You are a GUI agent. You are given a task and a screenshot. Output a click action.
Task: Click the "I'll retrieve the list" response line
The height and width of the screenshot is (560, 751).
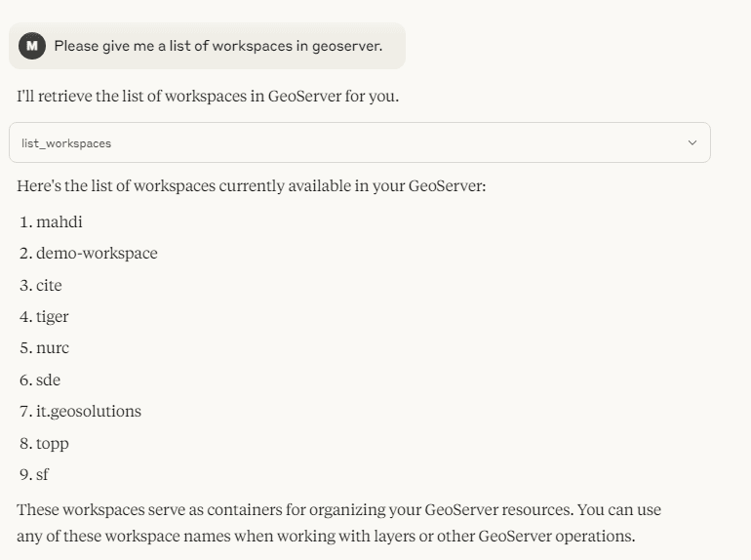pyautogui.click(x=208, y=97)
